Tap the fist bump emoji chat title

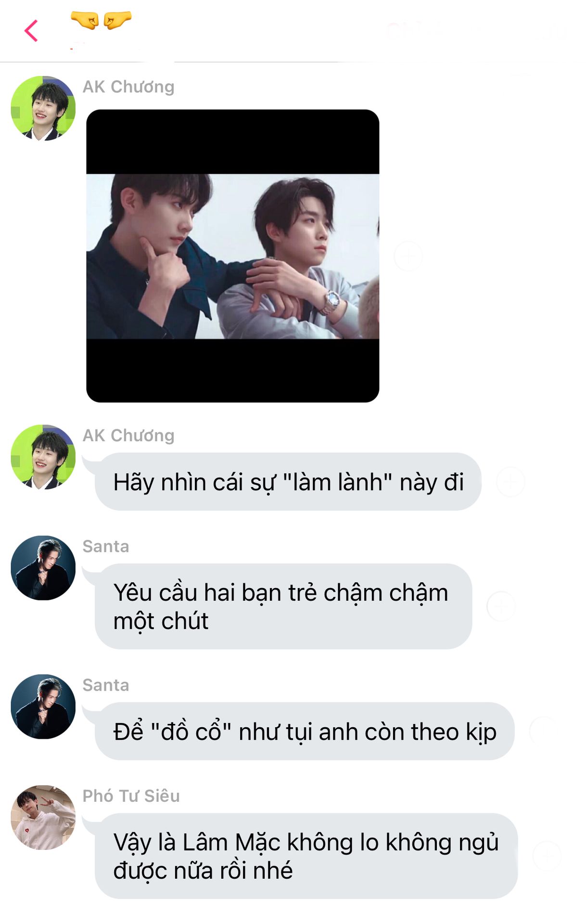pyautogui.click(x=101, y=21)
